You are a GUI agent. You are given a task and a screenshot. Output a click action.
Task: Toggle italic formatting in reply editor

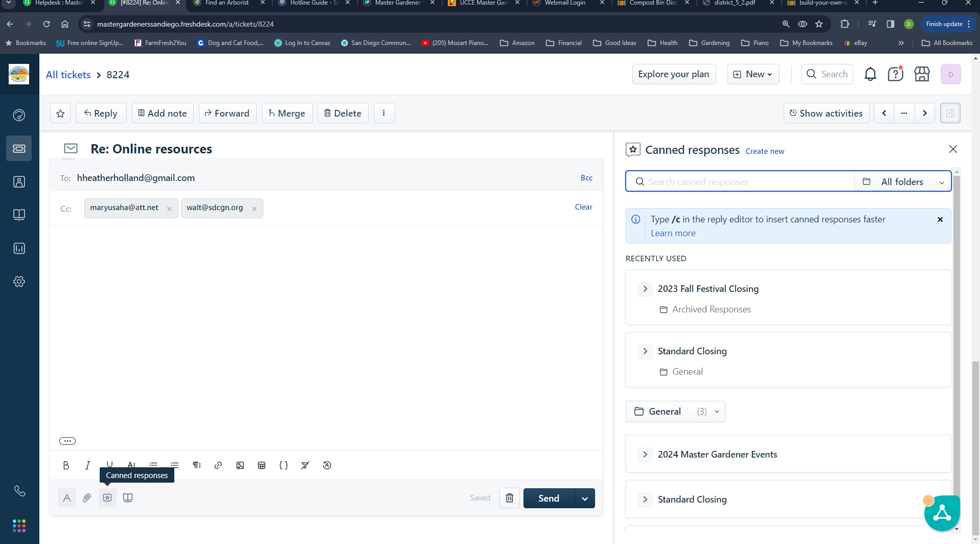tap(87, 465)
